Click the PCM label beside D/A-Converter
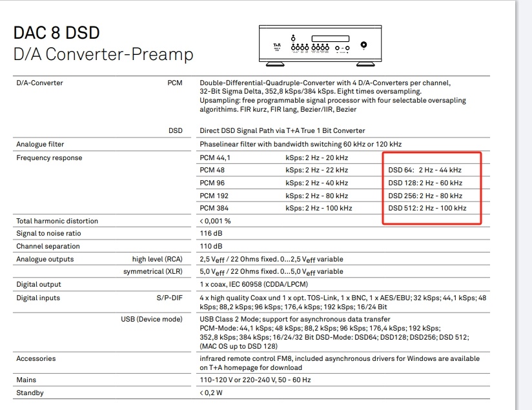The image size is (532, 410). click(175, 83)
